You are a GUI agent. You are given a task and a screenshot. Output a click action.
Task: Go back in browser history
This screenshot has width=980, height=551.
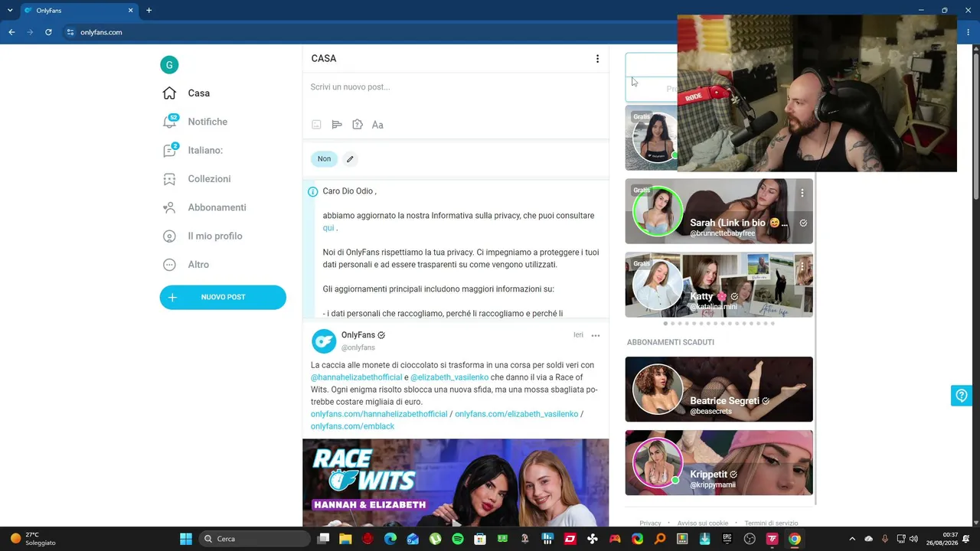click(x=11, y=32)
